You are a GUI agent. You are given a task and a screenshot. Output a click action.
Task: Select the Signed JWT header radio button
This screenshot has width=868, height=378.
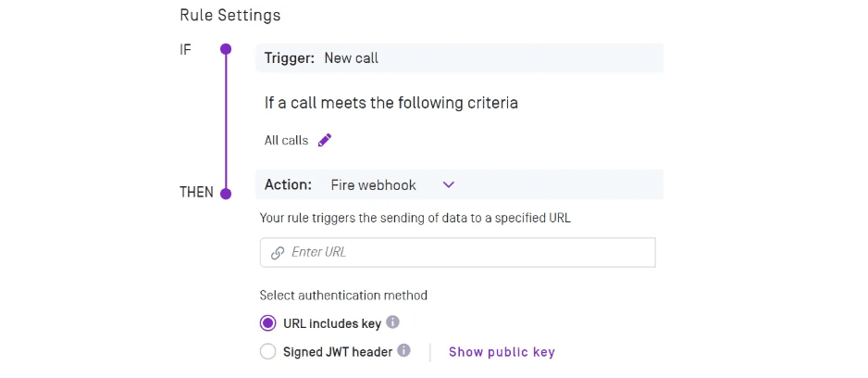(267, 352)
